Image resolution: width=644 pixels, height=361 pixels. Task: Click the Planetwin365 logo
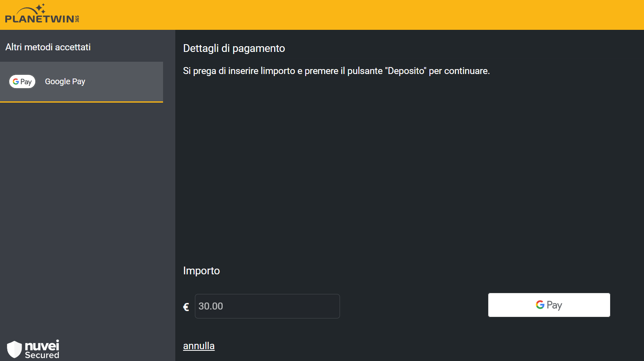pyautogui.click(x=42, y=14)
